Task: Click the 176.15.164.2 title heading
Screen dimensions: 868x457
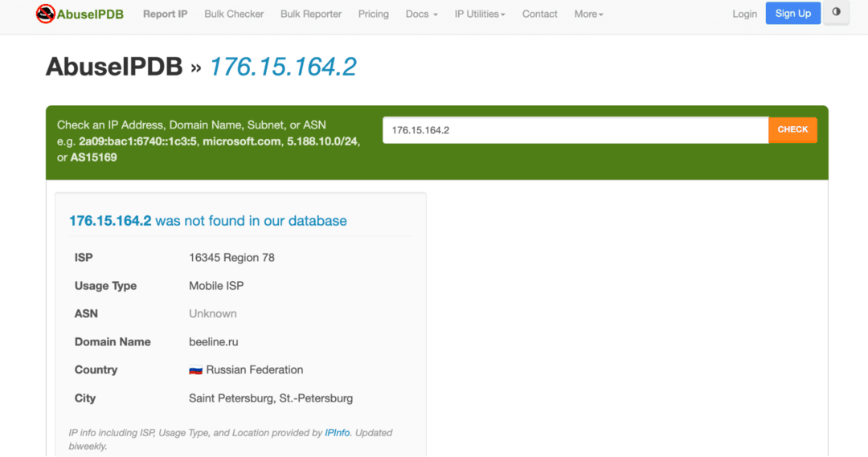Action: click(283, 67)
